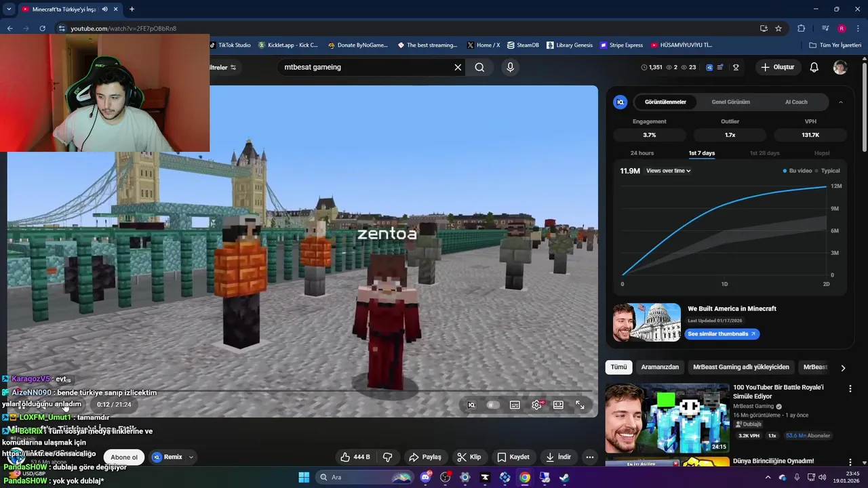The height and width of the screenshot is (488, 868).
Task: Open the account avatar menu
Action: (840, 67)
